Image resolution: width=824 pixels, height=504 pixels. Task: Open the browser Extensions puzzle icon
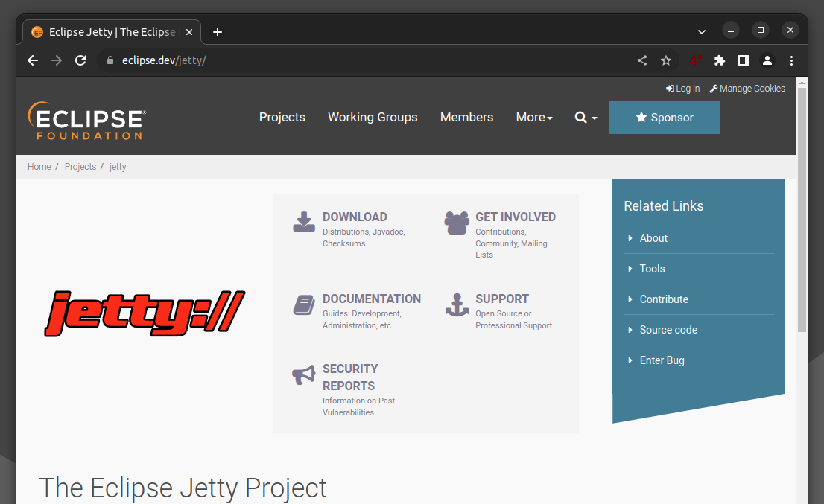[x=719, y=60]
